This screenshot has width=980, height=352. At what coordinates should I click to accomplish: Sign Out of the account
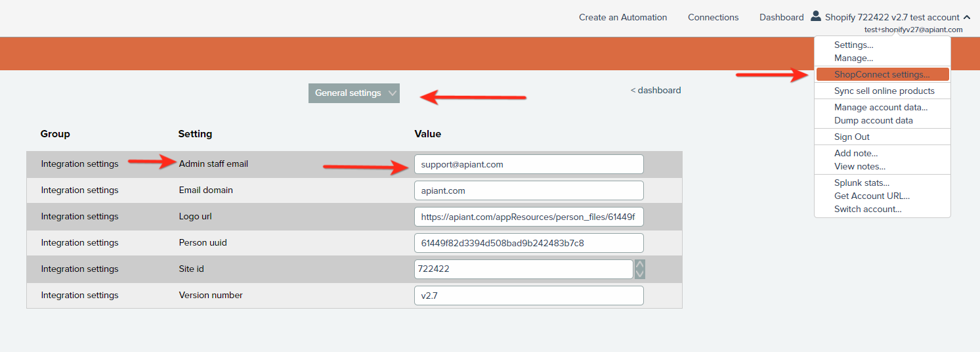[851, 137]
